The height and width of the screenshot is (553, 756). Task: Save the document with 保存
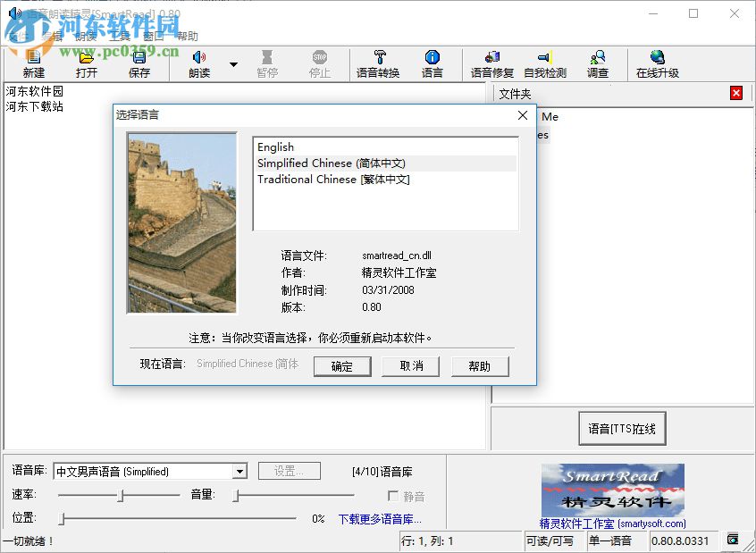(139, 64)
